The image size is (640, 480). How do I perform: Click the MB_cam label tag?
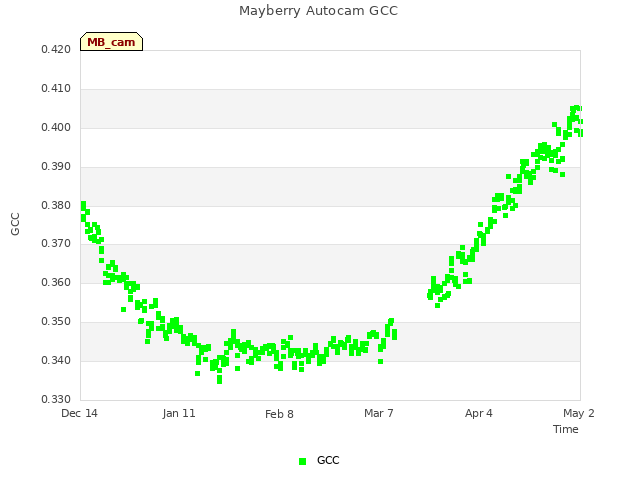pos(111,42)
